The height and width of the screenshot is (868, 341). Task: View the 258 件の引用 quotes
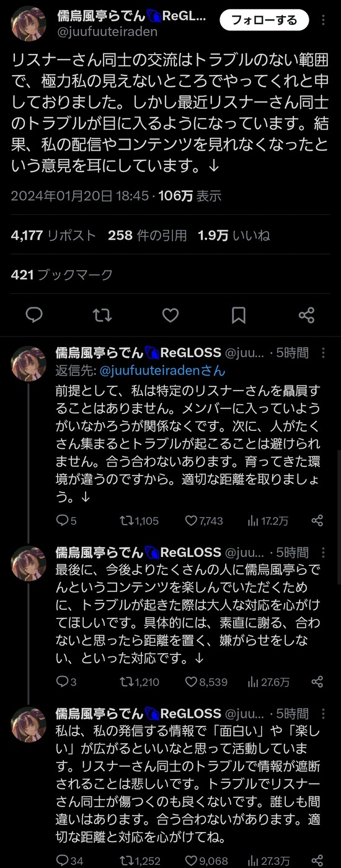click(147, 235)
